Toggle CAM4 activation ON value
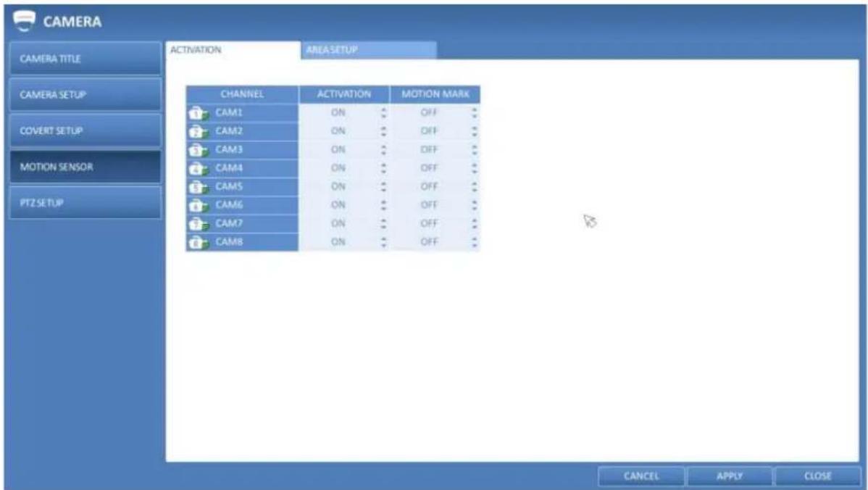 (x=338, y=168)
